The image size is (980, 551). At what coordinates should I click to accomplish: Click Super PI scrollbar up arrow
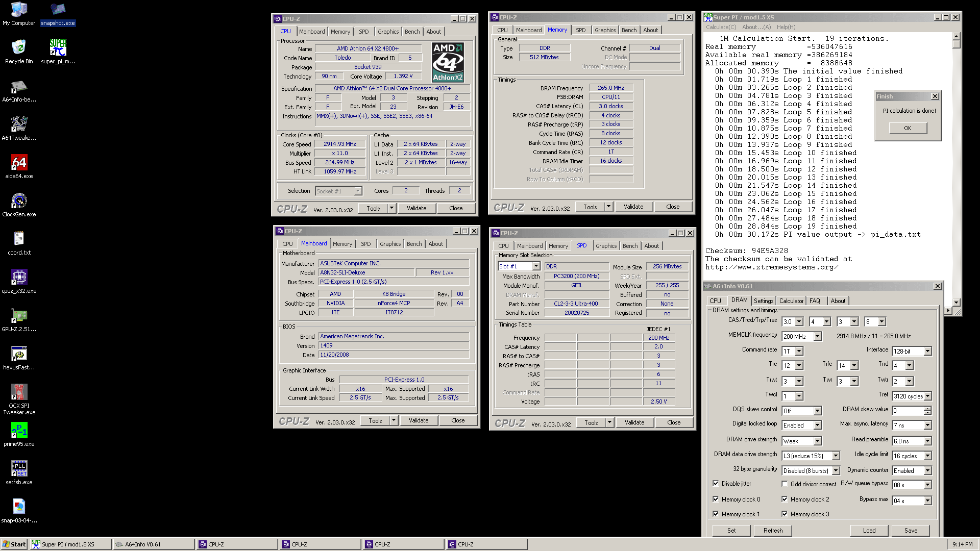[x=956, y=37]
